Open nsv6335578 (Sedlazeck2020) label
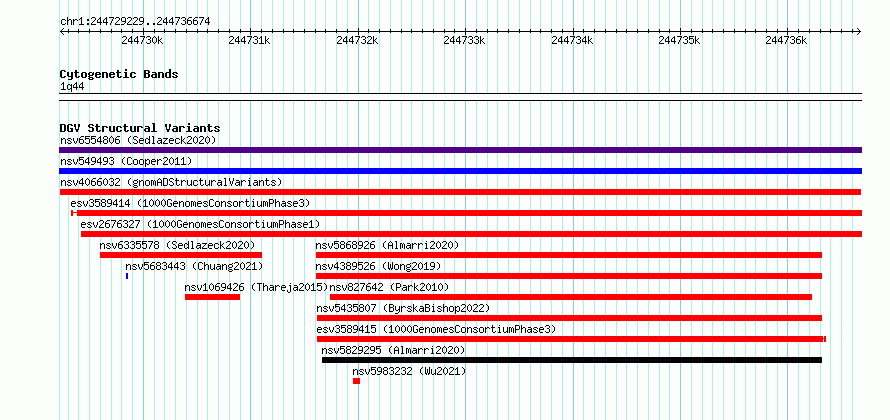 (x=177, y=245)
